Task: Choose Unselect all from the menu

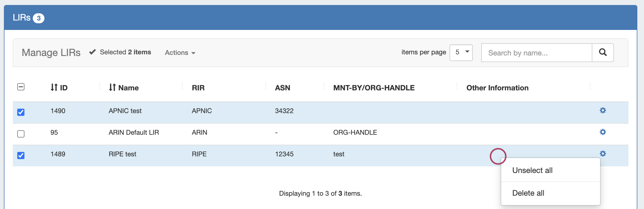Action: tap(532, 170)
